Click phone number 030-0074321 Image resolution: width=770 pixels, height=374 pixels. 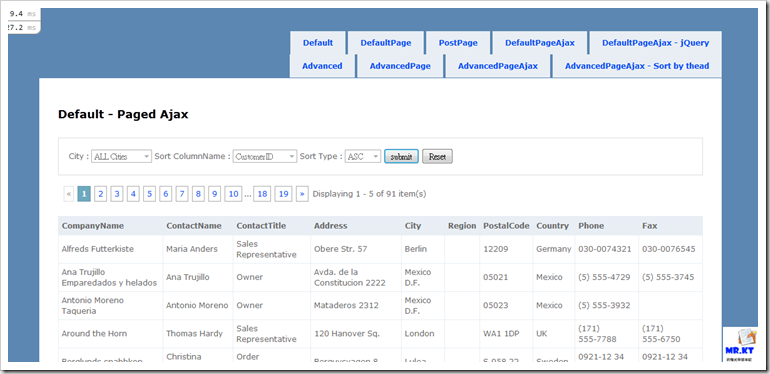click(605, 249)
